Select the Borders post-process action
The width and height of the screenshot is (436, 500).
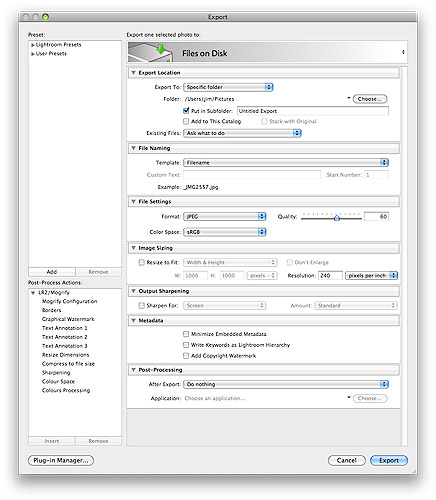click(x=51, y=310)
